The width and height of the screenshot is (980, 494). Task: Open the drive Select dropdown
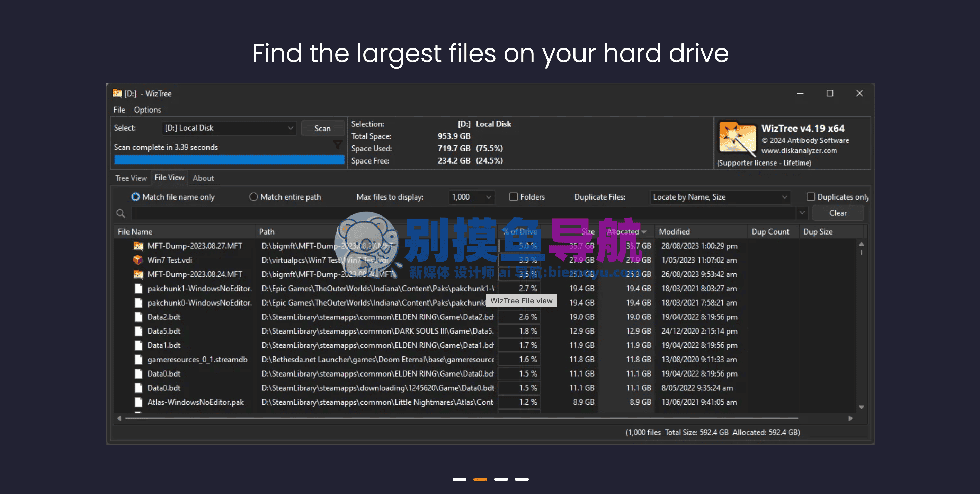tap(229, 128)
